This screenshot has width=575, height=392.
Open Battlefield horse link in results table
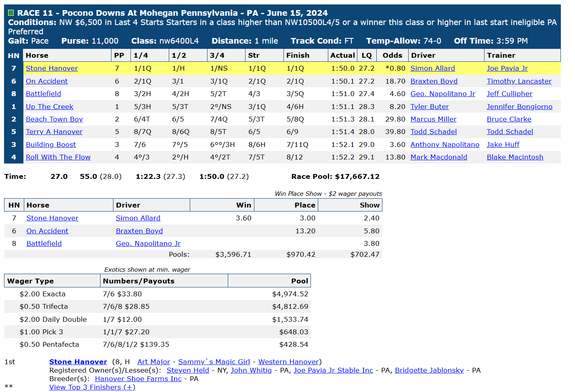(43, 94)
